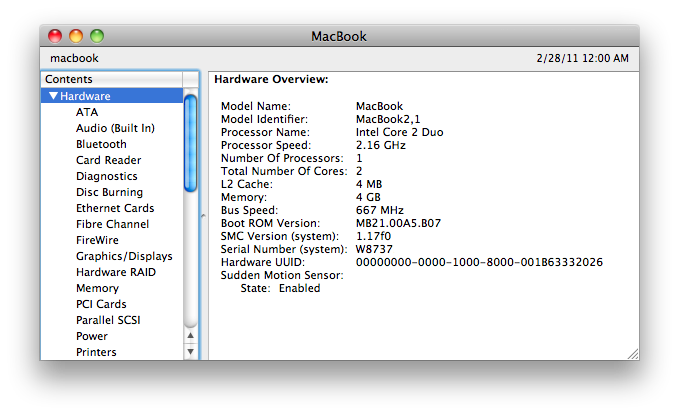
Task: Select Fibre Channel in sidebar
Action: click(113, 224)
